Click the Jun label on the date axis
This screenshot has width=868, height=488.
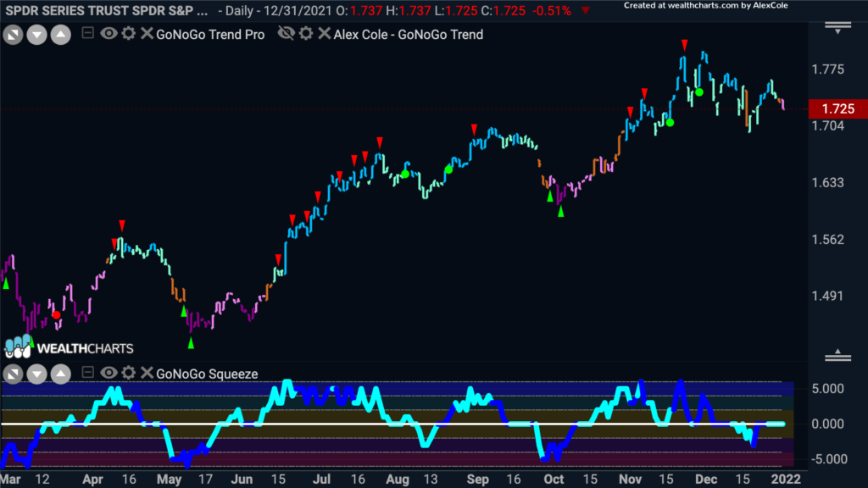point(242,480)
